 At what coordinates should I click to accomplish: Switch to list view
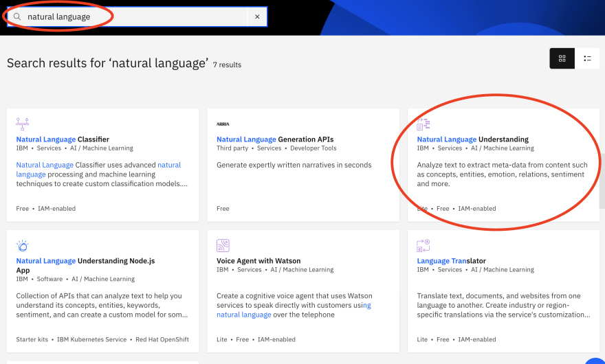pyautogui.click(x=587, y=58)
